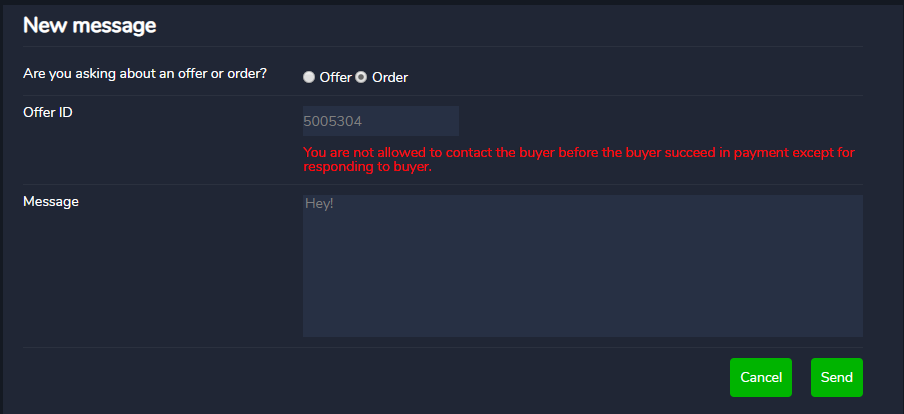
Task: Click the "Hey!" text in message box
Action: pos(319,204)
